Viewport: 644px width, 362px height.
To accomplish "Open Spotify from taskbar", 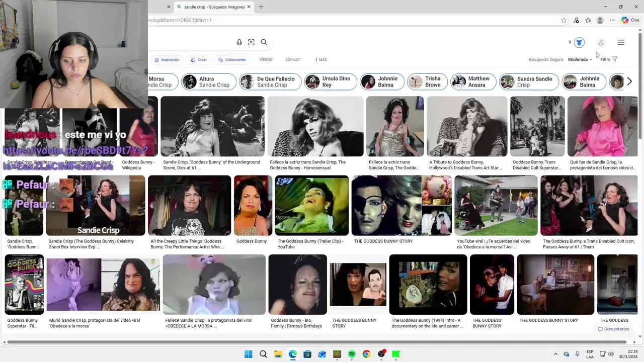I will click(x=352, y=354).
